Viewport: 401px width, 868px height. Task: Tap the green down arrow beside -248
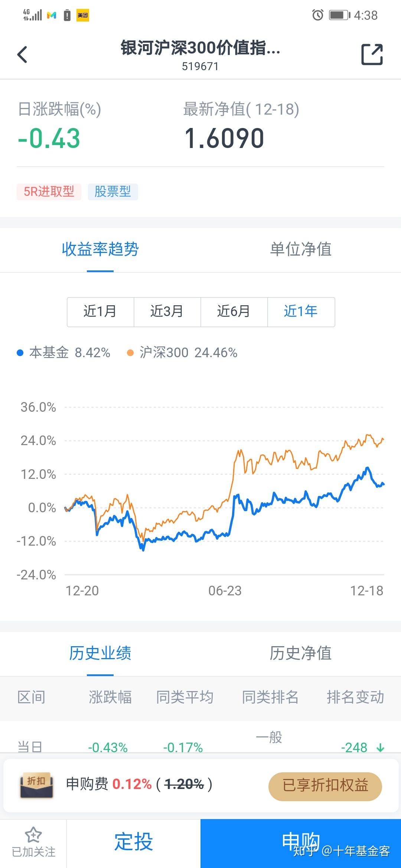380,747
